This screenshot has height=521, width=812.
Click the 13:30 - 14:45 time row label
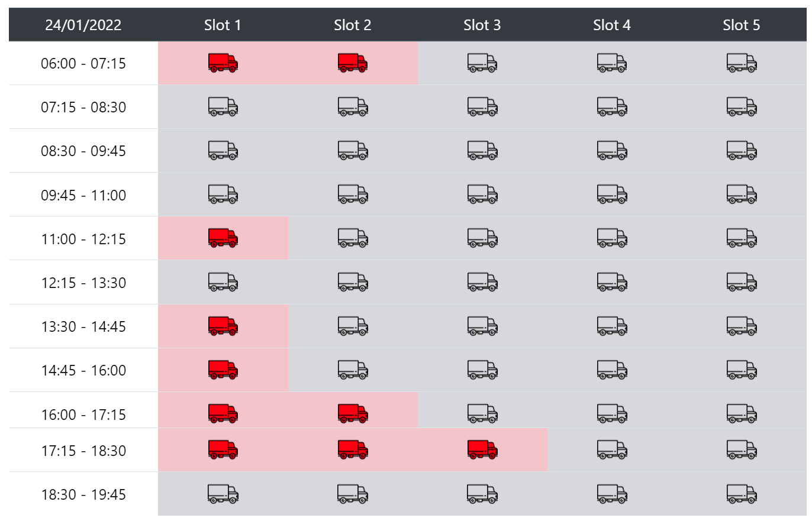point(83,326)
